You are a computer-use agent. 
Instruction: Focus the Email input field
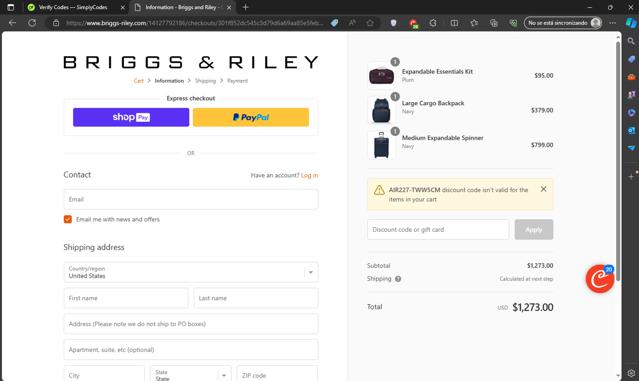[x=191, y=199]
